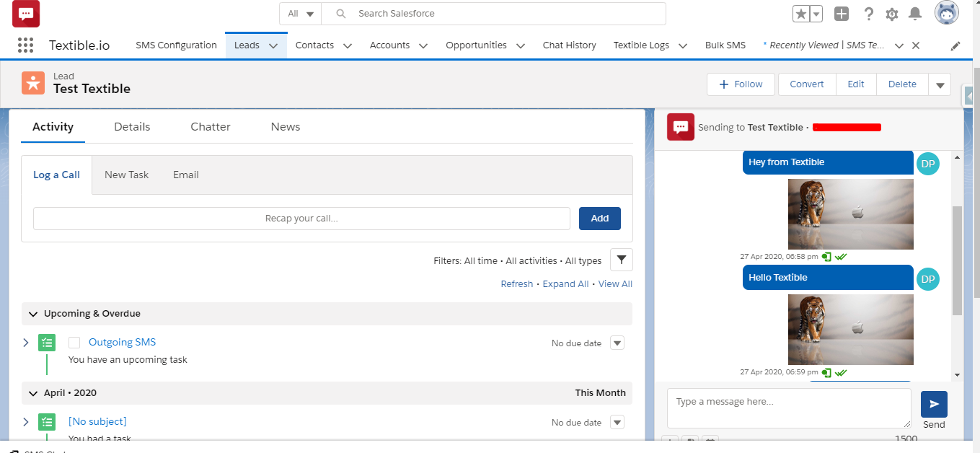Open the Textible Logs dropdown chevron
980x453 pixels.
[683, 45]
